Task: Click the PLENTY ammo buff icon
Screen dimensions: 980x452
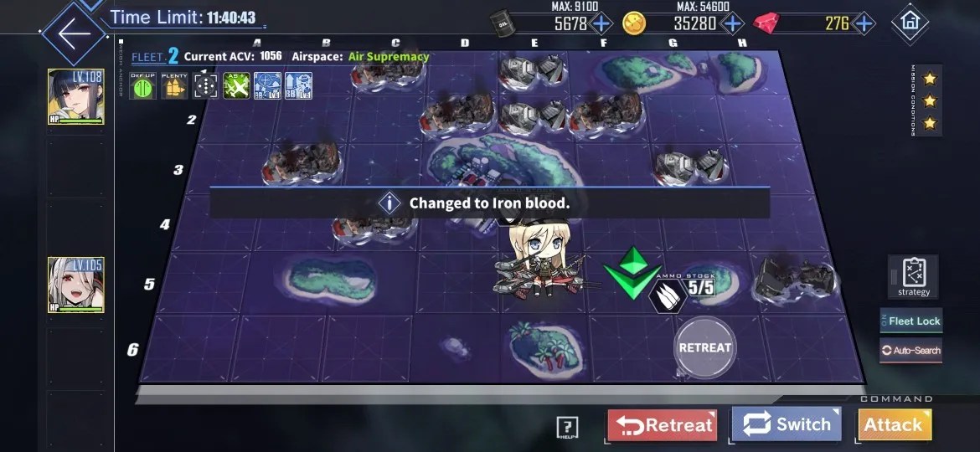Action: pyautogui.click(x=174, y=85)
